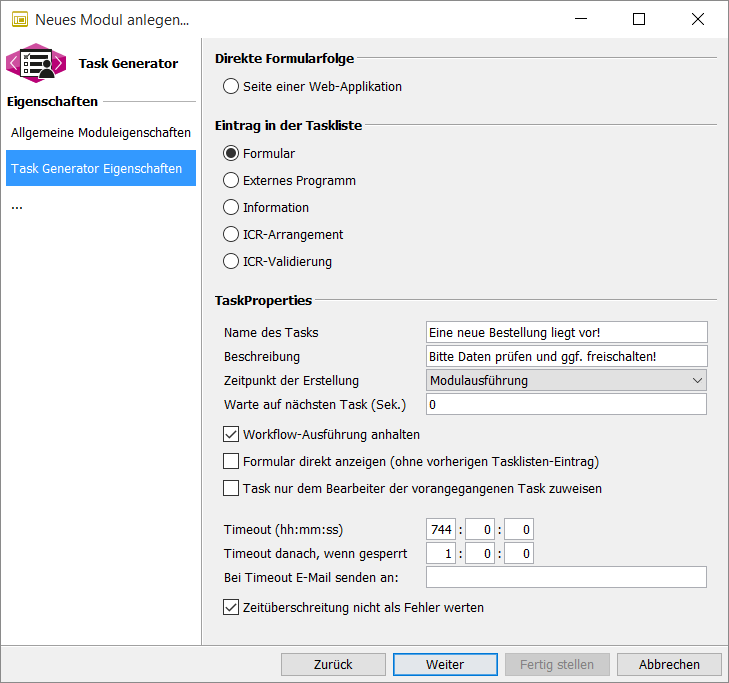Choose the 'Information' task list entry
This screenshot has width=729, height=683.
[232, 208]
